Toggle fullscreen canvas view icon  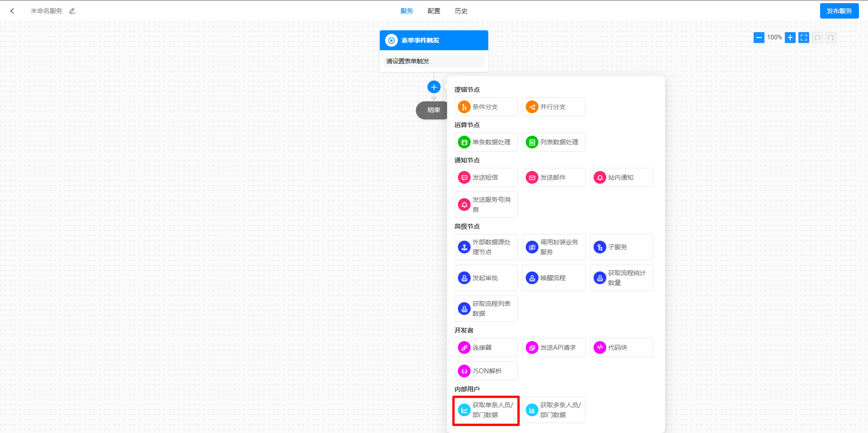[x=803, y=38]
